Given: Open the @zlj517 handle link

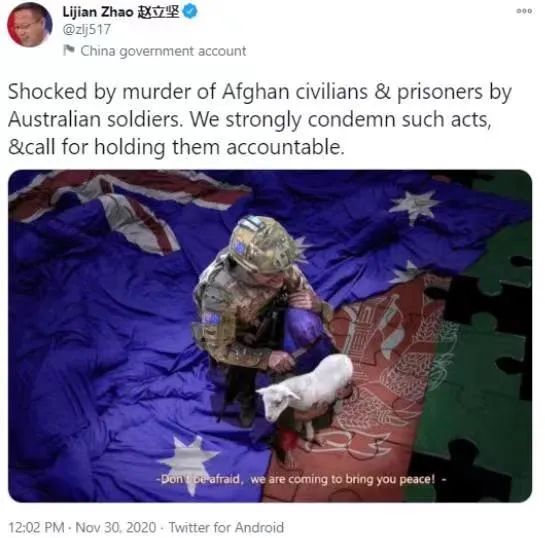Looking at the screenshot, I should coord(86,29).
